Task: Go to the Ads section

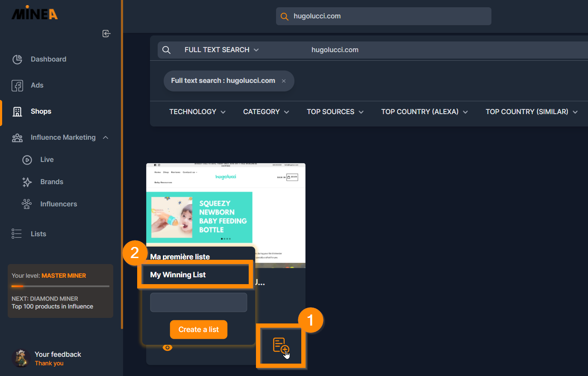Action: point(37,85)
